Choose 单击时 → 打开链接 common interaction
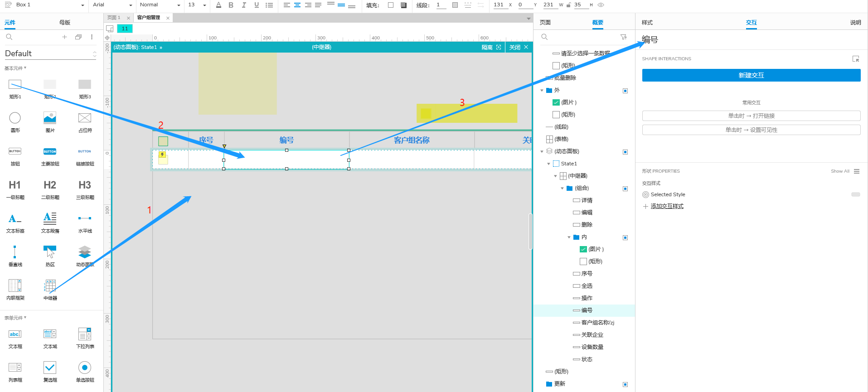Viewport: 868px width, 392px height. tap(751, 116)
